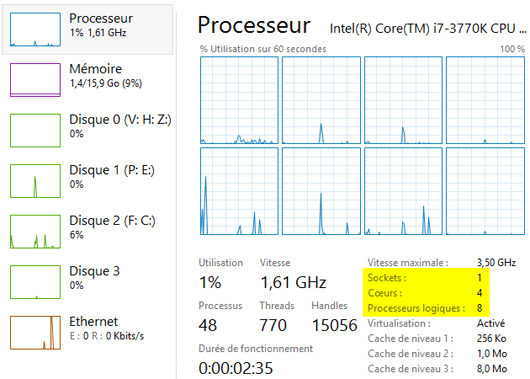The image size is (530, 379).
Task: Select the Disque 3 graph thumbnail
Action: click(35, 282)
